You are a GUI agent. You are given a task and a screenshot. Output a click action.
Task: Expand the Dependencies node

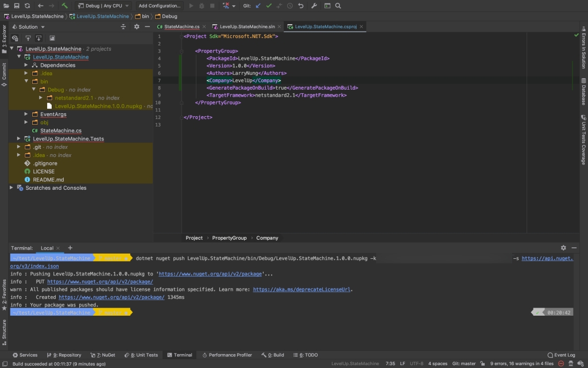pos(26,65)
